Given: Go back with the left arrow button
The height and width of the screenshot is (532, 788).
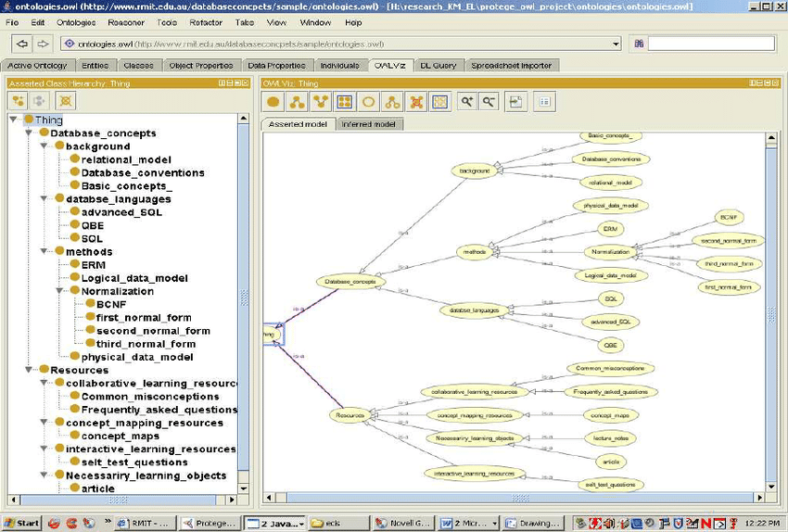Looking at the screenshot, I should pyautogui.click(x=21, y=44).
